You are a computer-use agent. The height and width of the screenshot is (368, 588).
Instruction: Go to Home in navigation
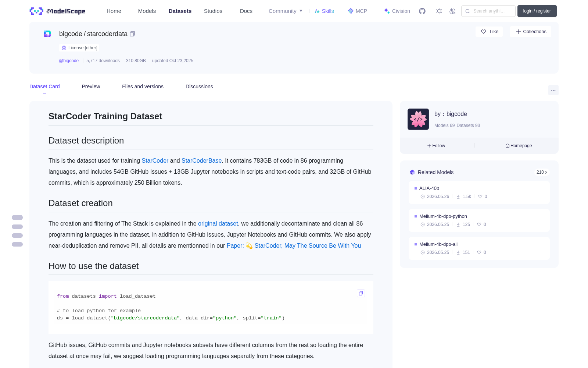[x=114, y=11]
